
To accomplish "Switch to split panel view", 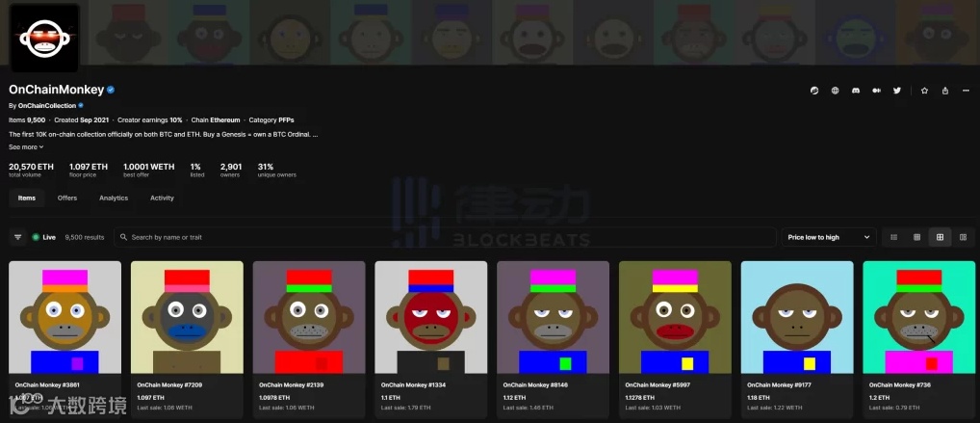I will tap(963, 237).
